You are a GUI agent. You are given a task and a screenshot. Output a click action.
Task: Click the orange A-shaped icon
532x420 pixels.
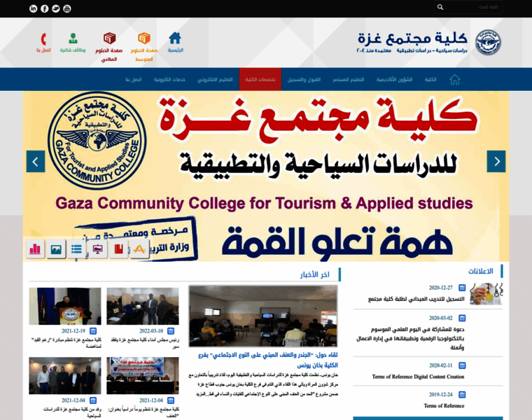(x=139, y=249)
